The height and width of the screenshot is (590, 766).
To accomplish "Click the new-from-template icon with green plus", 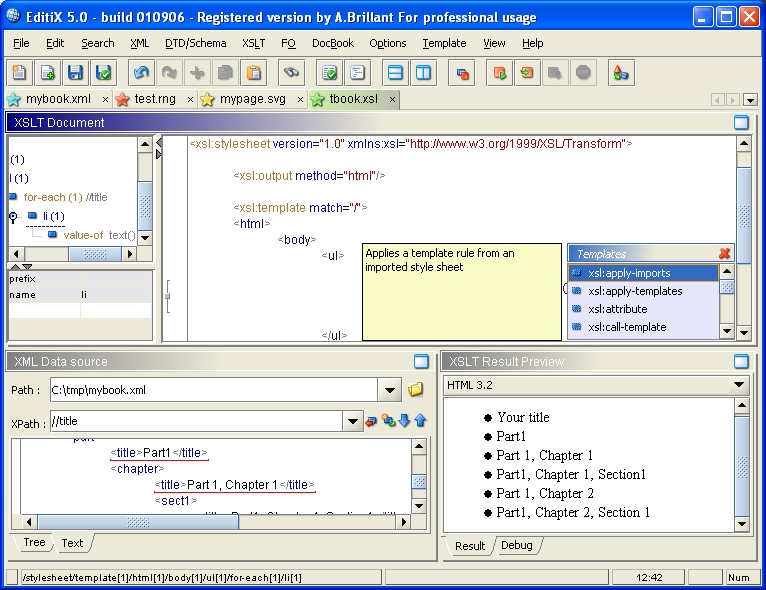I will point(47,73).
